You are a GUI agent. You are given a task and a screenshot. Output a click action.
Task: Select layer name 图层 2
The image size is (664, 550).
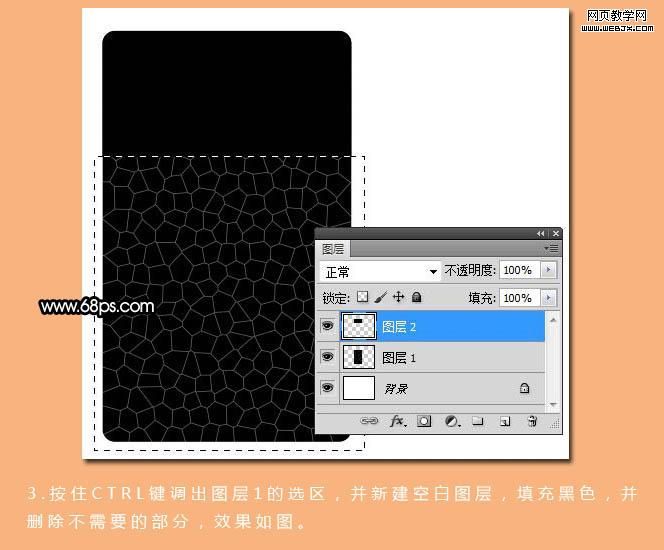[399, 326]
